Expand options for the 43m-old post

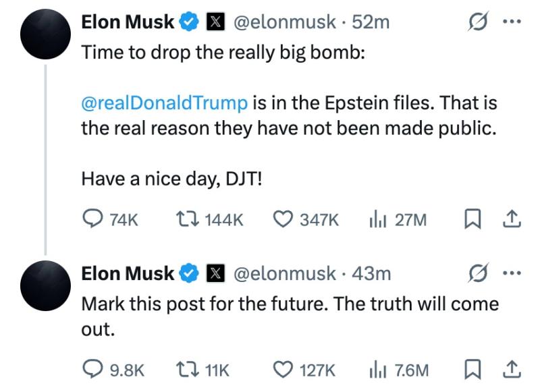click(x=512, y=273)
